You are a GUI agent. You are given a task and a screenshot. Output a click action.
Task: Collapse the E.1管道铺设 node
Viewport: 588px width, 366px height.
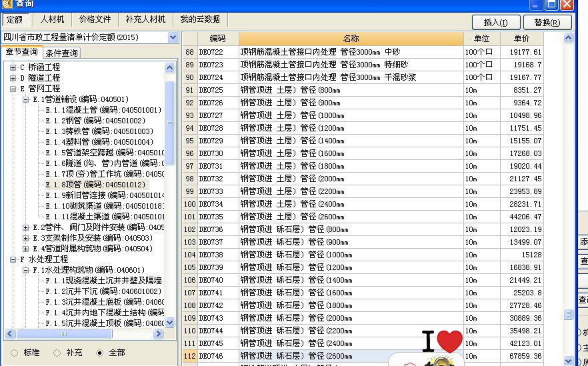tap(25, 99)
